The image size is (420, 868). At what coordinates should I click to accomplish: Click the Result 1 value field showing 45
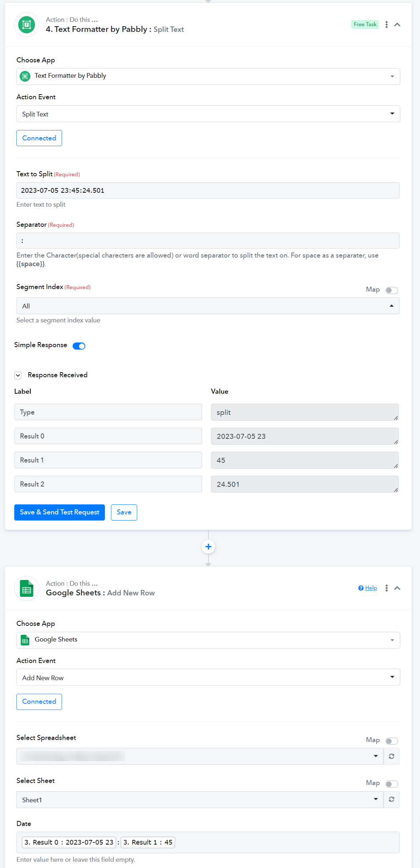(305, 460)
